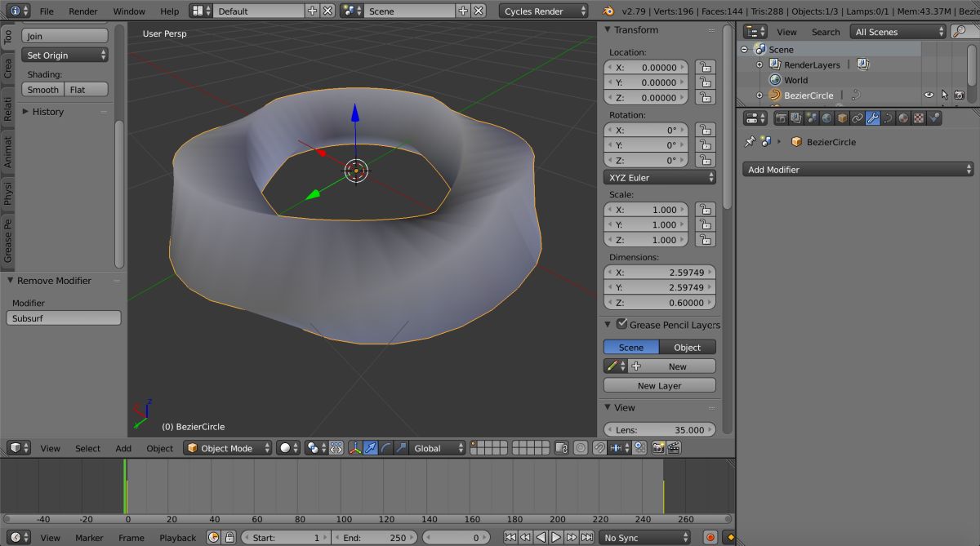Viewport: 980px width, 546px height.
Task: Open the Render Layers properties tab icon
Action: pos(795,118)
